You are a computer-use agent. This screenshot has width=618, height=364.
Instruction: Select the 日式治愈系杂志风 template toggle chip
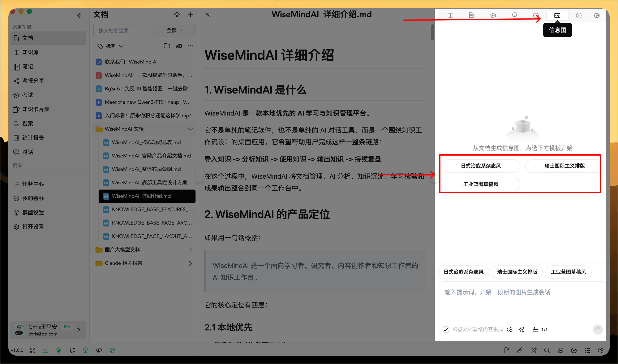(463, 272)
